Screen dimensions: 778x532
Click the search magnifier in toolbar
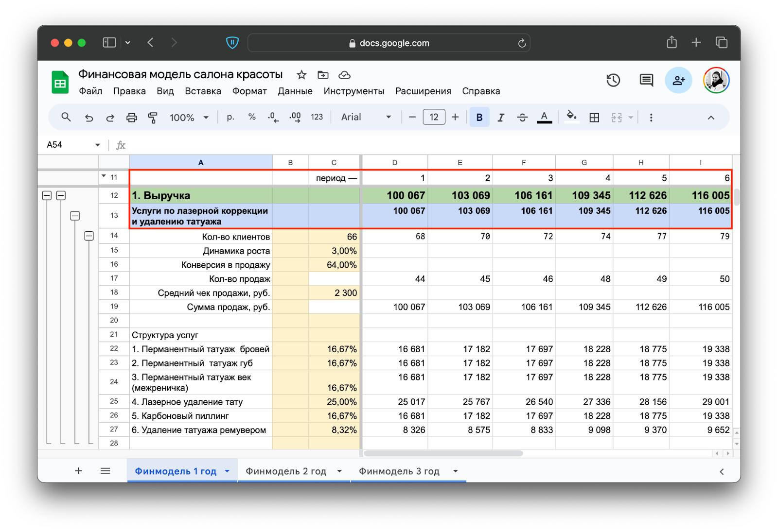[x=66, y=117]
